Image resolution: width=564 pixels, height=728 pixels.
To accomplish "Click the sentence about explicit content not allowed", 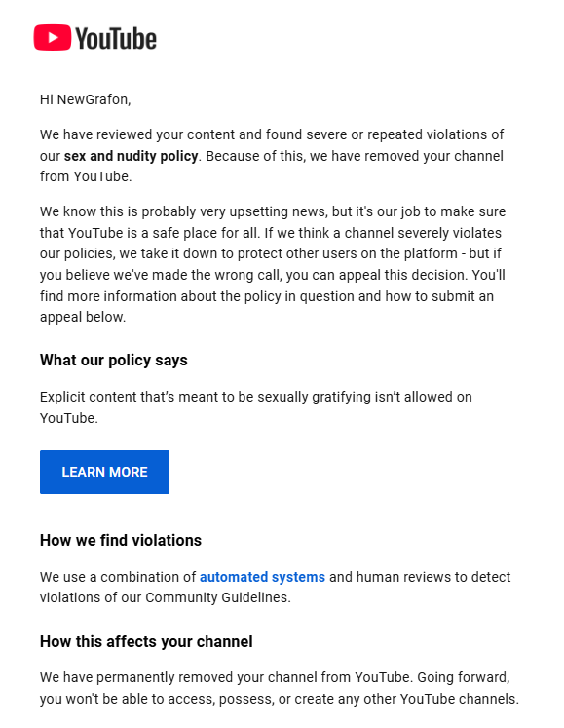I will [256, 407].
